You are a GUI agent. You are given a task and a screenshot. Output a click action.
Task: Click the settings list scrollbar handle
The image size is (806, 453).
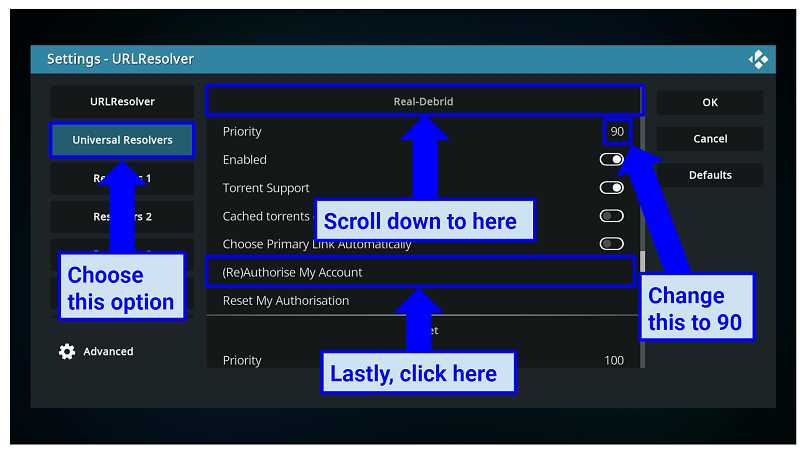point(642,261)
